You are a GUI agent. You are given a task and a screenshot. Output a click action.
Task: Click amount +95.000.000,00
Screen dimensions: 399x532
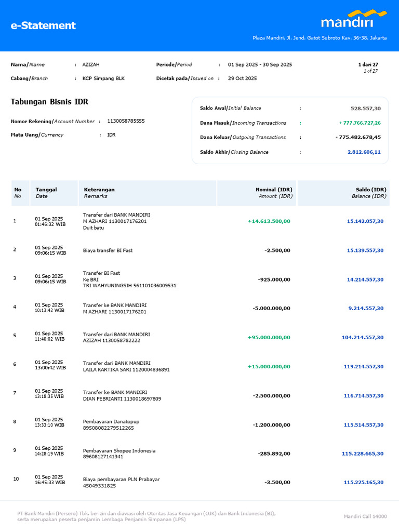click(269, 338)
